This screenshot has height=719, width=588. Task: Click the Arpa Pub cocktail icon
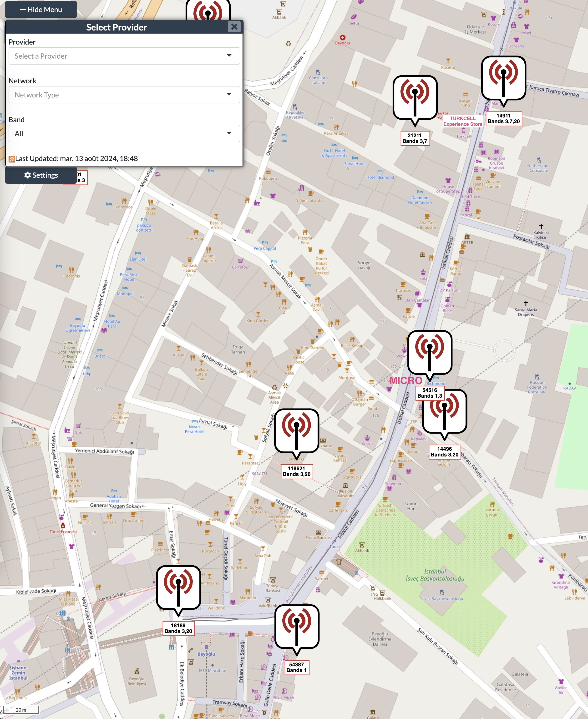[x=263, y=548]
